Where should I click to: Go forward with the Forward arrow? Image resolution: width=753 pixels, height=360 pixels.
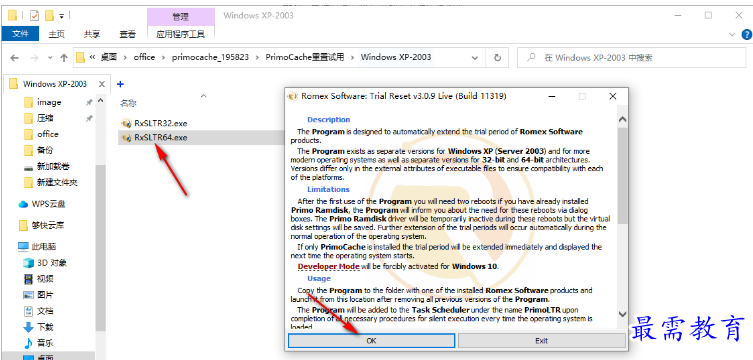pyautogui.click(x=34, y=58)
